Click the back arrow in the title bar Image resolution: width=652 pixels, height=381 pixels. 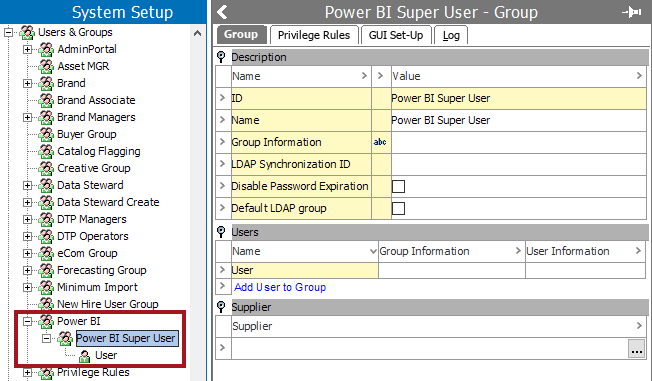pos(222,12)
